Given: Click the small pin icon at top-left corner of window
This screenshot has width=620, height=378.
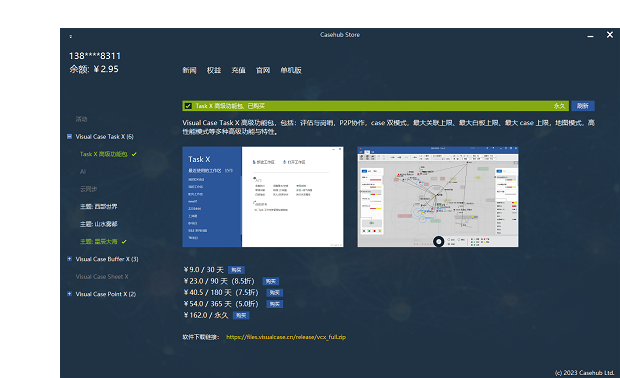Looking at the screenshot, I should [x=71, y=36].
